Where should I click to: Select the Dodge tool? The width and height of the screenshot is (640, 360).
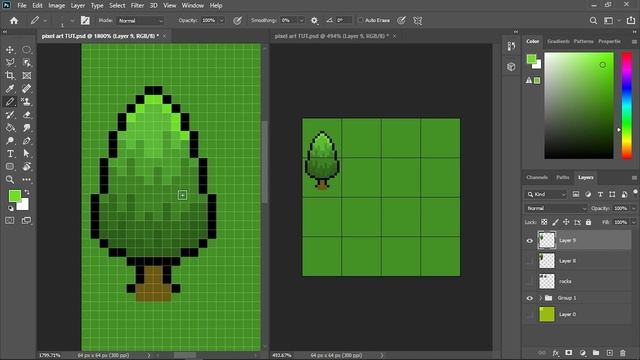(10, 141)
